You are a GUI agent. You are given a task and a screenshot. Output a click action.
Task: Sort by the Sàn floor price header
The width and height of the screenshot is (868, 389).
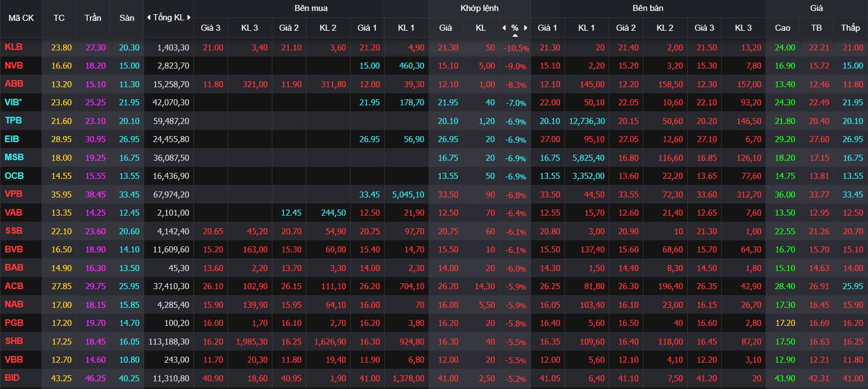127,18
